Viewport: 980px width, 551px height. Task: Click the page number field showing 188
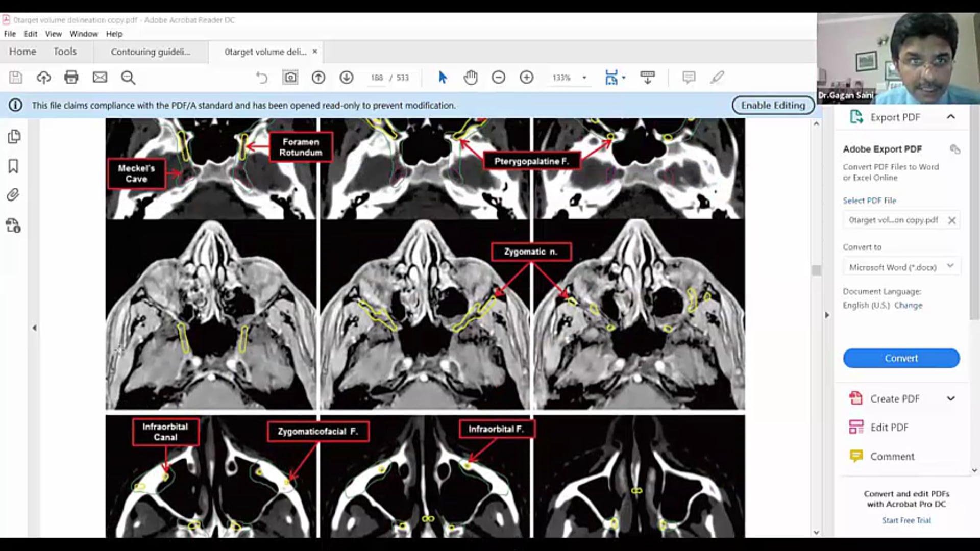376,78
